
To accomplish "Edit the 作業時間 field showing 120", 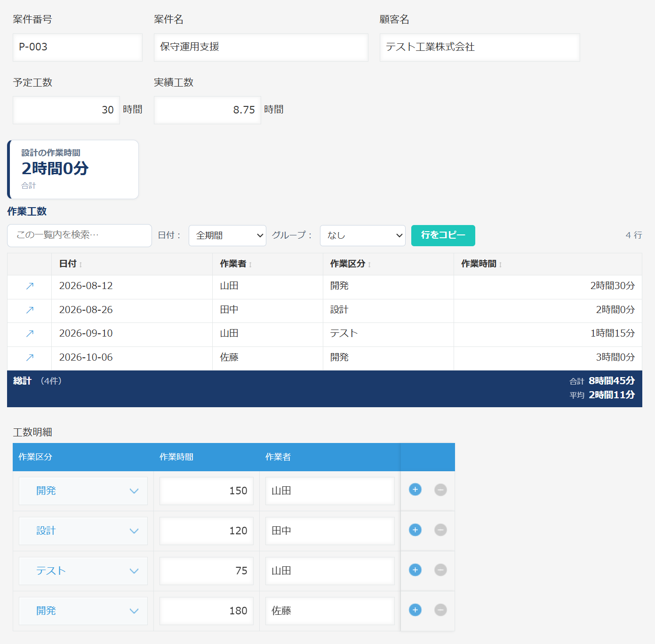I will click(x=207, y=531).
